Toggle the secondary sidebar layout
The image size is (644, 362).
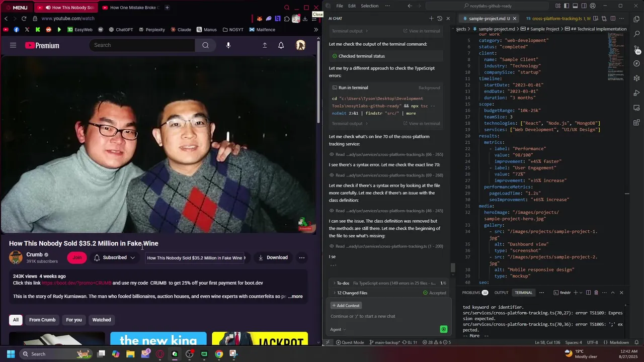pos(583,6)
